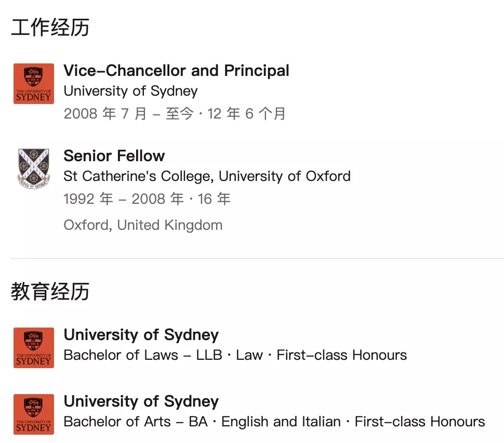The image size is (504, 443).
Task: Click the Oxford, United Kingdom location text
Action: pos(143,225)
